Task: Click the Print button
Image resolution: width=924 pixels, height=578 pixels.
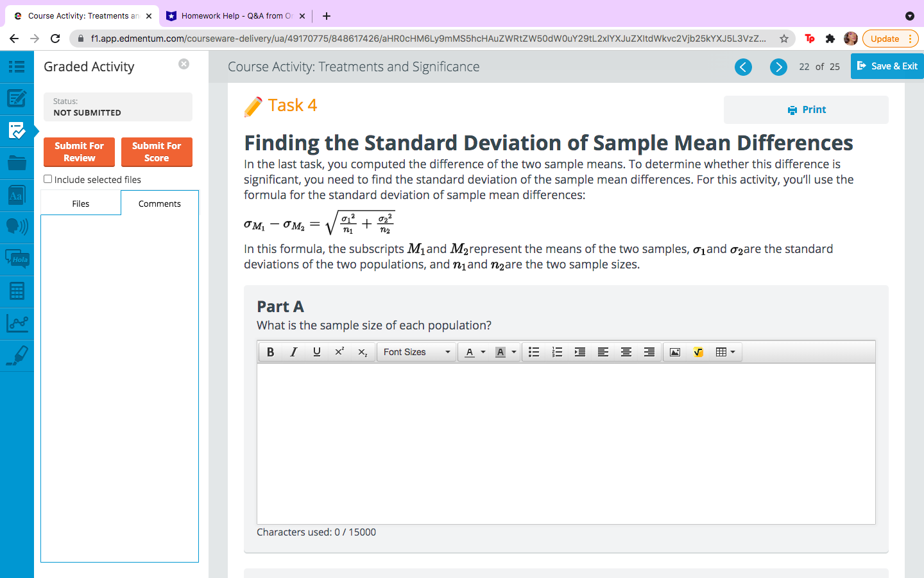Action: pos(806,110)
